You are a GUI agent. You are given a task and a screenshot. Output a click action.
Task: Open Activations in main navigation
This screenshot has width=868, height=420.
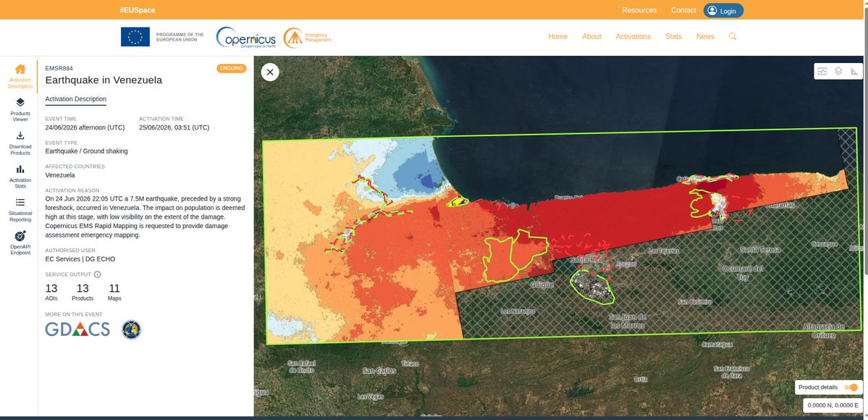pos(633,37)
